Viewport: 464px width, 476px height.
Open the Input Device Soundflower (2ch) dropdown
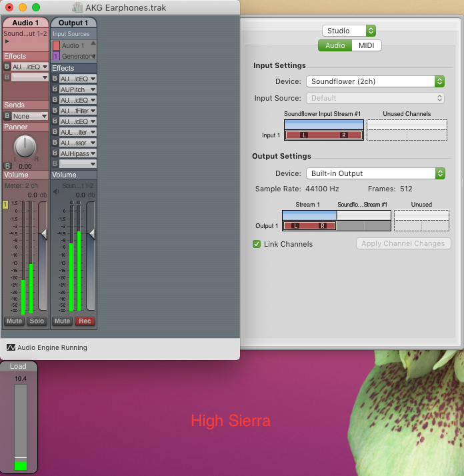[375, 81]
